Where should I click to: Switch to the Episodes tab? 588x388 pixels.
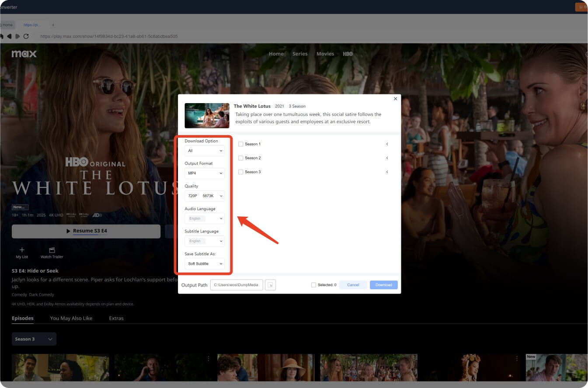coord(23,318)
